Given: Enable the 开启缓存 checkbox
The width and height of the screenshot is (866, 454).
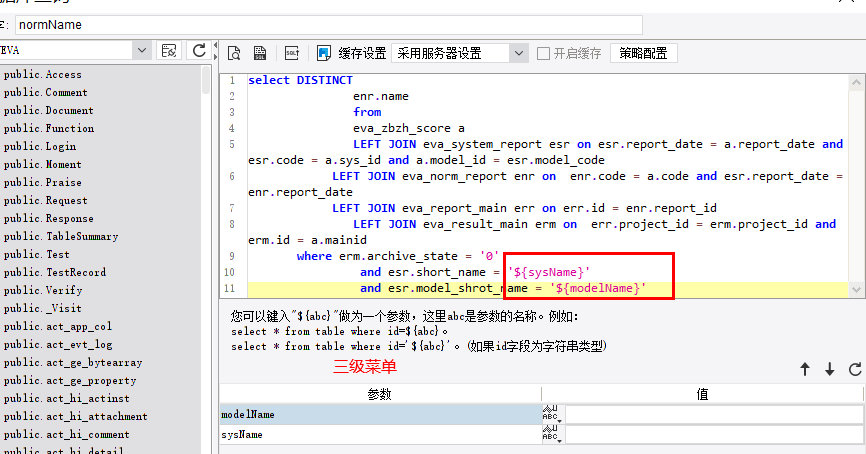Looking at the screenshot, I should (544, 53).
